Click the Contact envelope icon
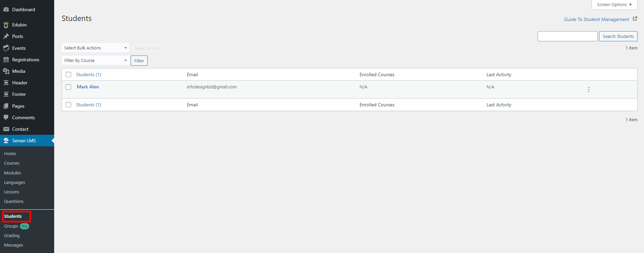Screen dimensions: 644x253 tap(6, 129)
